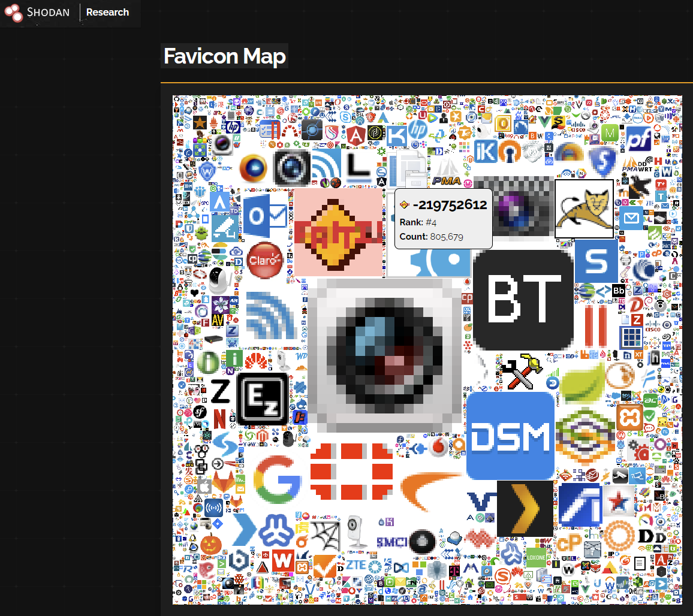Click the -219752612 hash in tooltip

coord(450,204)
